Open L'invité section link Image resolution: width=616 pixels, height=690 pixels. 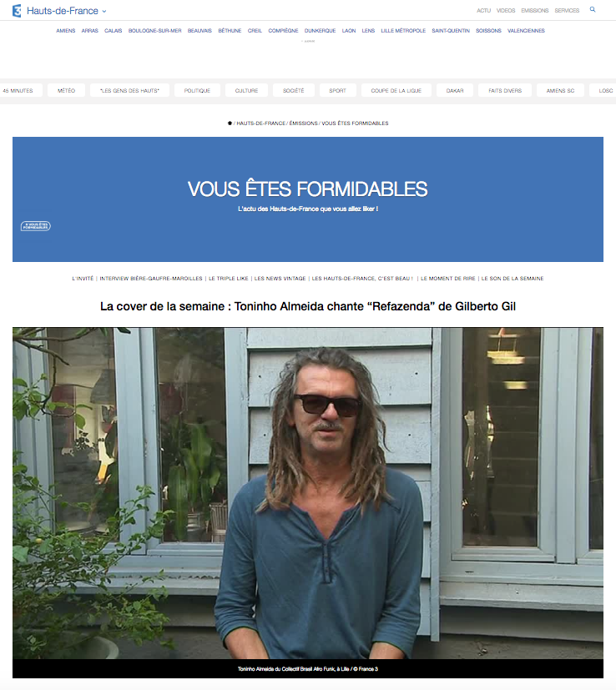click(83, 279)
